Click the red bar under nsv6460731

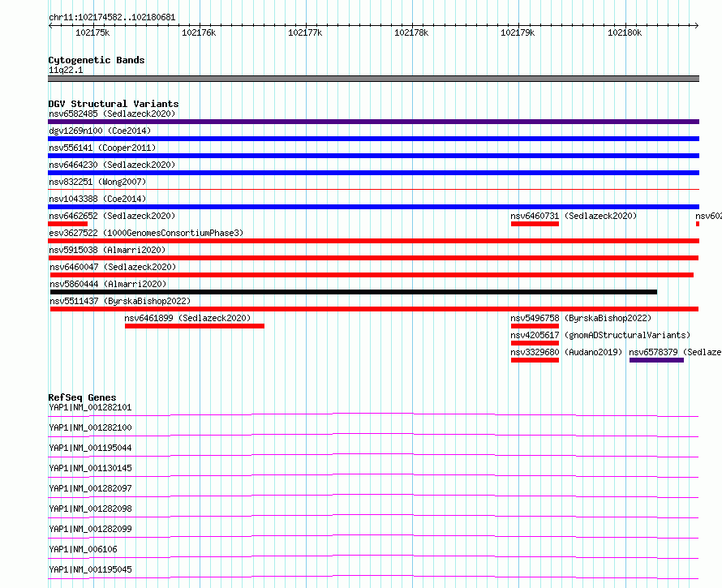point(535,224)
